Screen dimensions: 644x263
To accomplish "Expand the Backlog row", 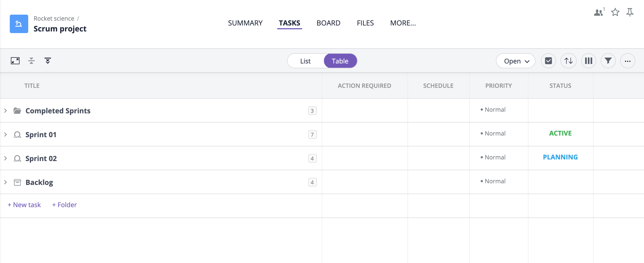I will [5, 182].
